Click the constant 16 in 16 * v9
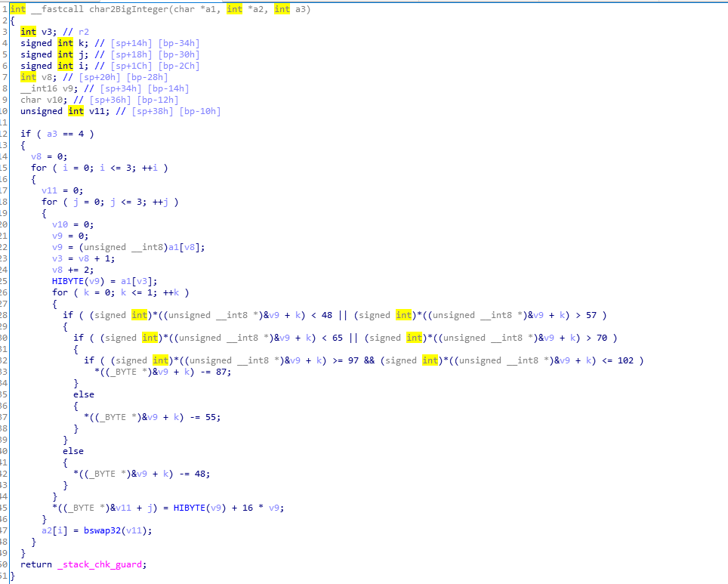Screen dimensions: 728x584 click(248, 508)
